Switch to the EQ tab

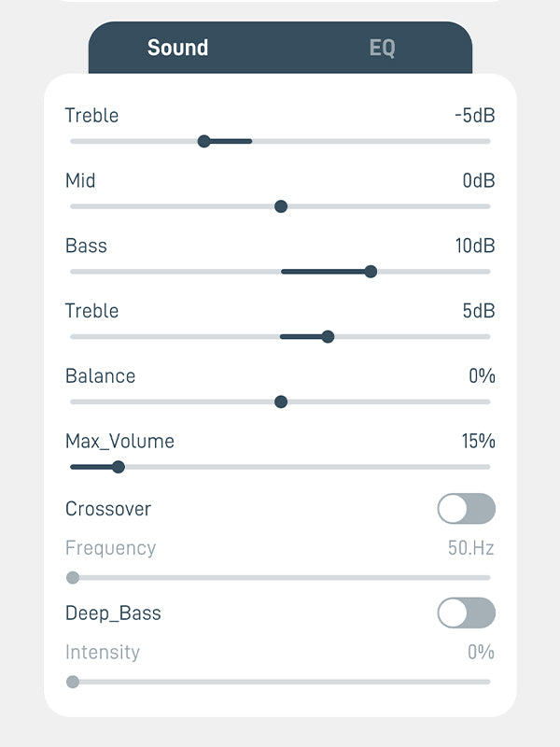[382, 48]
